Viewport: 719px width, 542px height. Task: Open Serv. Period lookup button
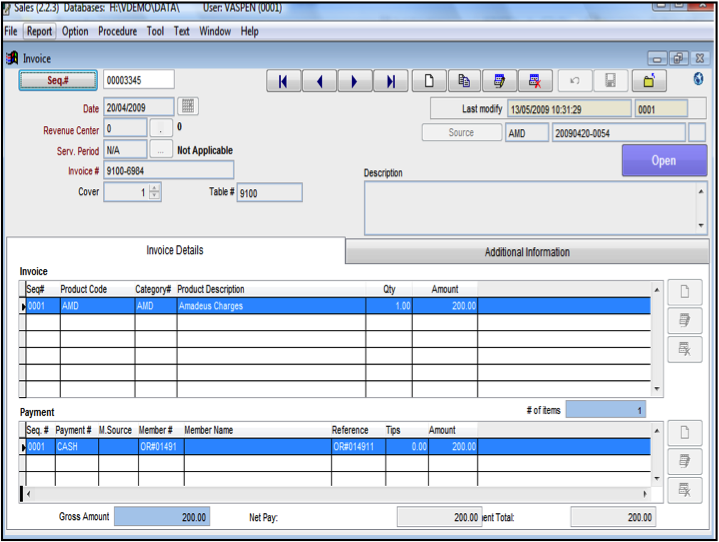[x=161, y=149]
